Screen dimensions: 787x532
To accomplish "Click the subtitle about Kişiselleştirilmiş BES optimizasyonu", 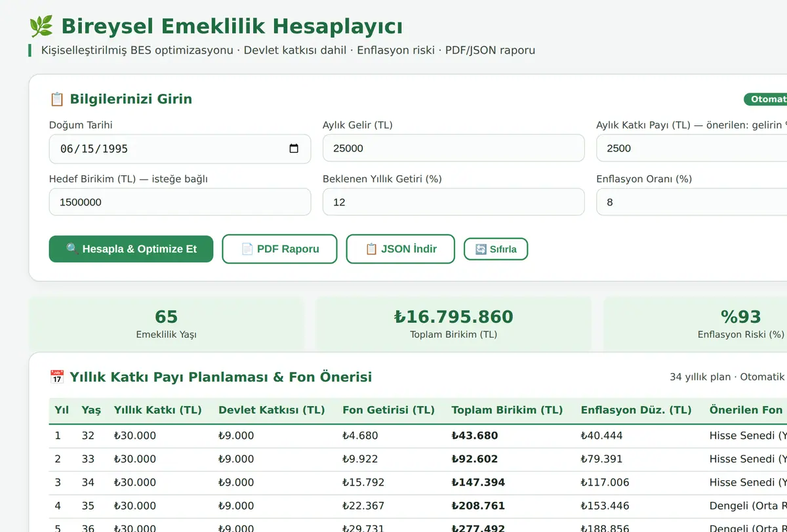I will [x=288, y=51].
